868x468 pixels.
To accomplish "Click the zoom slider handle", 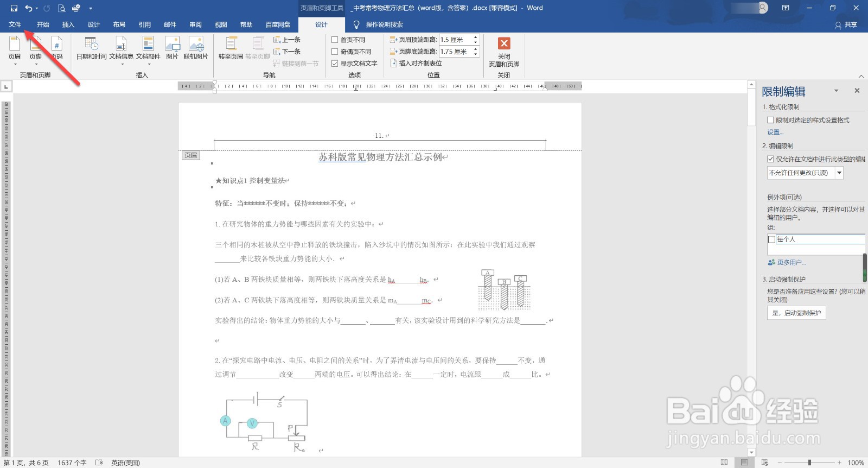I will coord(809,463).
